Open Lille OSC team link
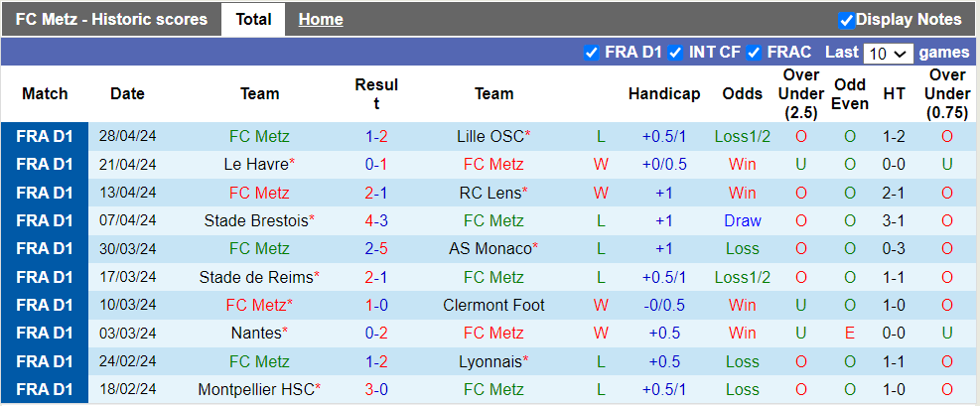Image resolution: width=980 pixels, height=406 pixels. coord(490,137)
